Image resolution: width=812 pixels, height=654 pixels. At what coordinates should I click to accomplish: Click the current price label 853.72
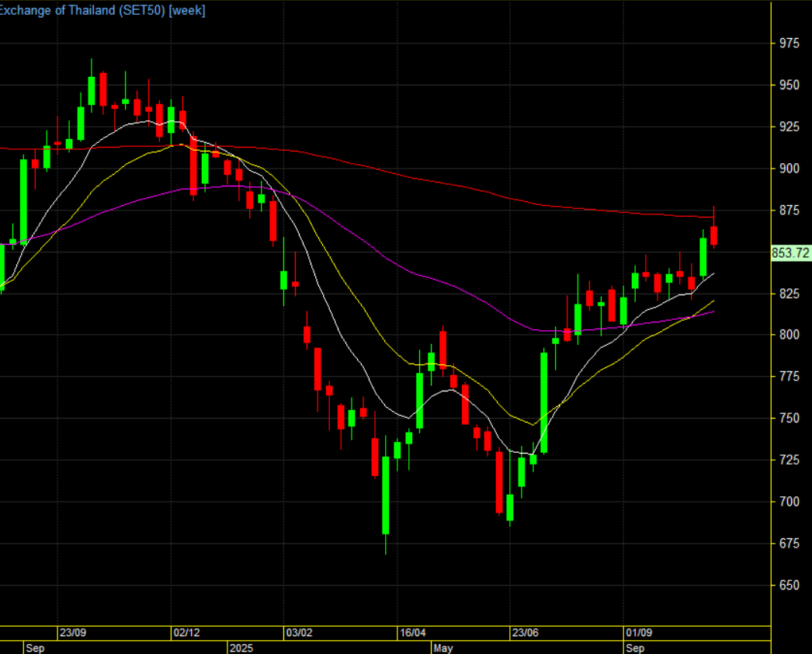tap(790, 253)
